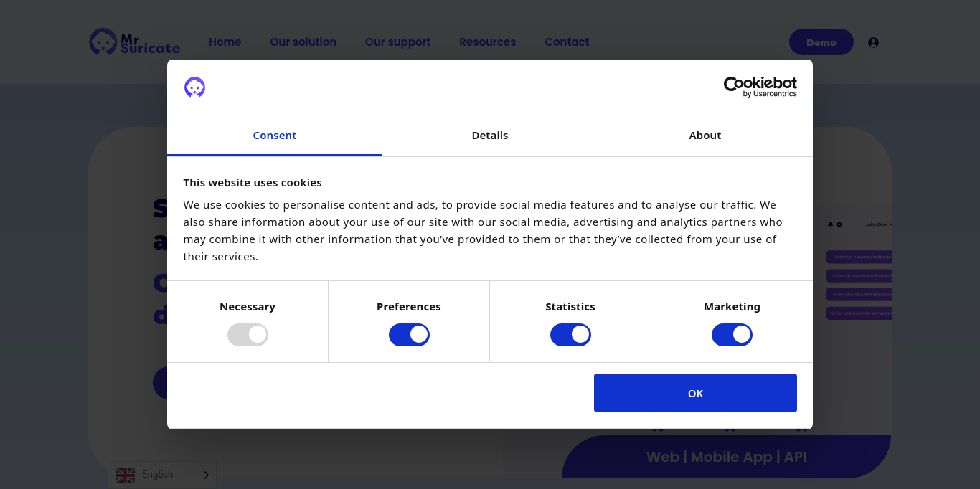The height and width of the screenshot is (489, 980).
Task: Go to the Home page link
Action: (225, 42)
